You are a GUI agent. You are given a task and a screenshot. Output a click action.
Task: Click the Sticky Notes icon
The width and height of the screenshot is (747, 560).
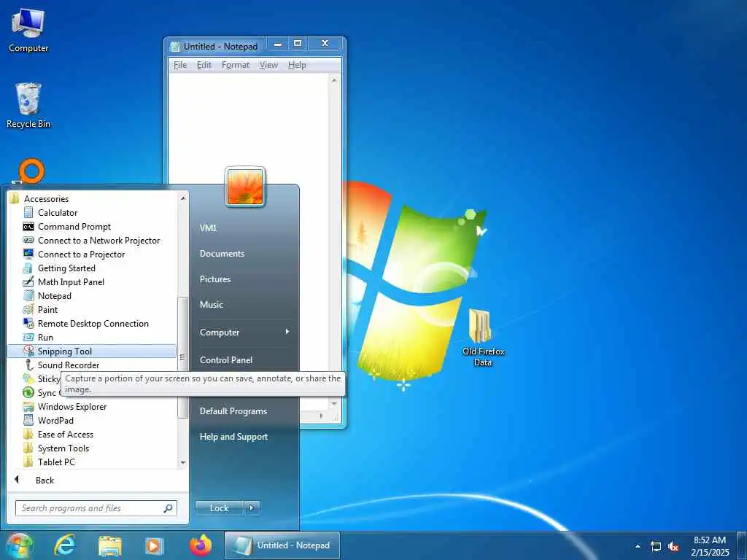pos(28,379)
